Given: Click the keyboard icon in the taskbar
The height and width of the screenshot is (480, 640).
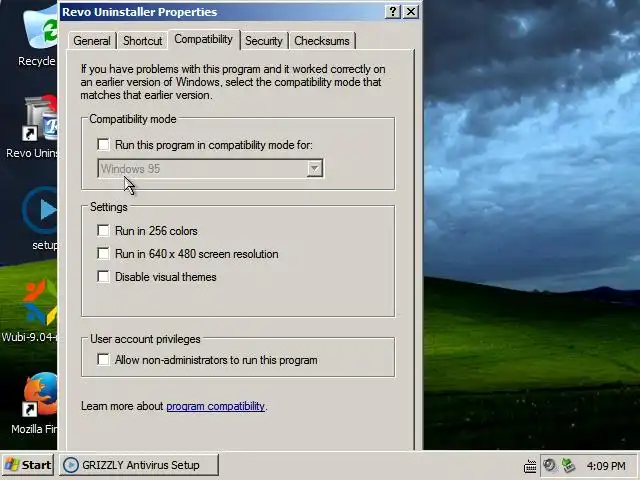Looking at the screenshot, I should (x=530, y=466).
